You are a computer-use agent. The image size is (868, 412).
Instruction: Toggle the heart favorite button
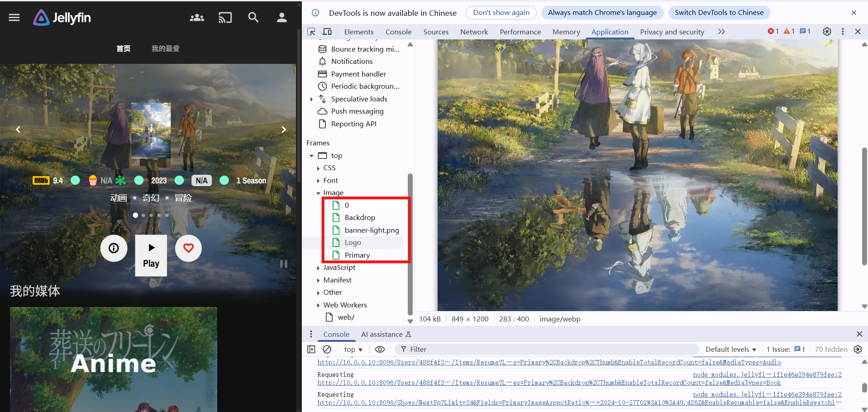pos(188,248)
